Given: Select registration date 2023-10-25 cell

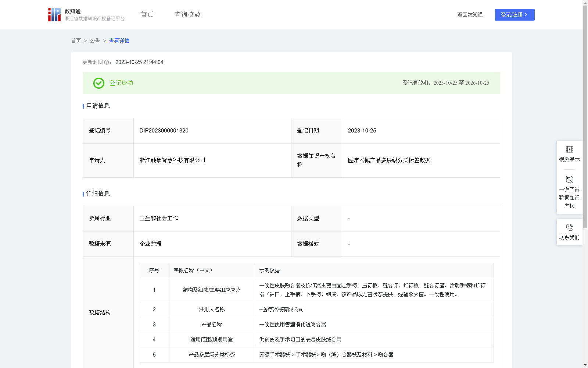Looking at the screenshot, I should tap(421, 131).
